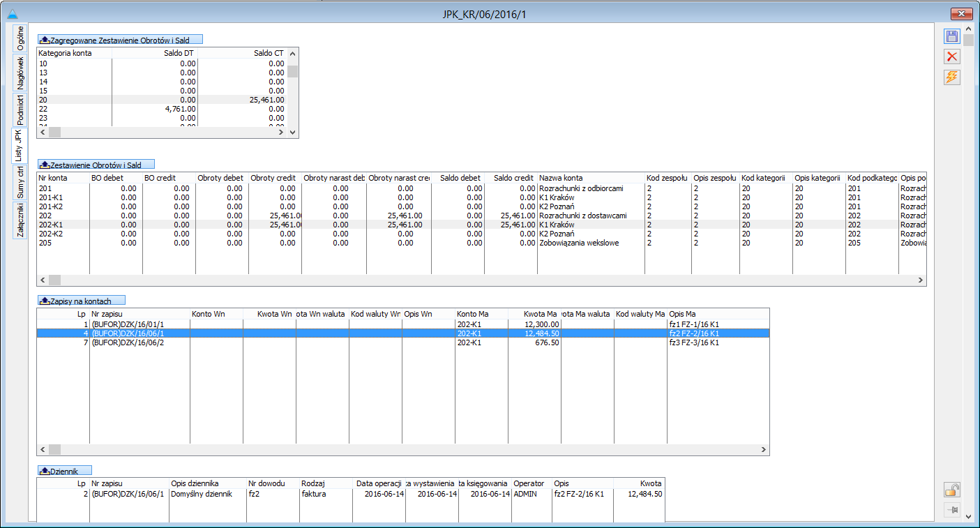The image size is (980, 528).
Task: Toggle the open padlock lock button
Action: [952, 490]
